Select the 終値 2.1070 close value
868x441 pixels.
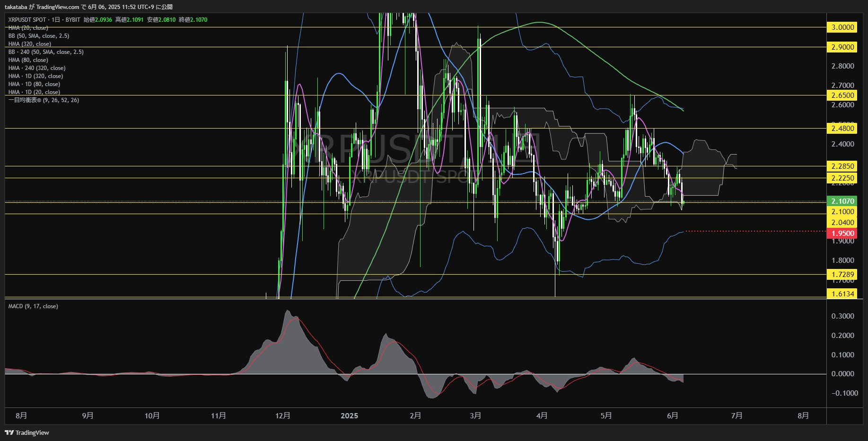click(x=193, y=20)
